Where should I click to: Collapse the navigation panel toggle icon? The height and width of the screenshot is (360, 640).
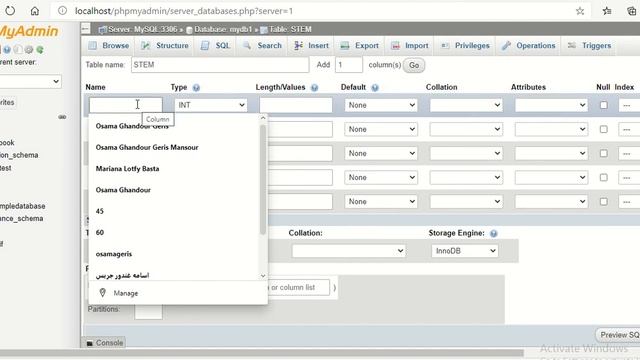[x=85, y=29]
